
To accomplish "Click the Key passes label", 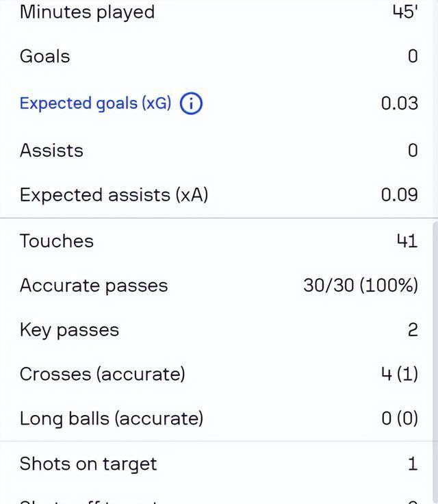I will tap(69, 330).
